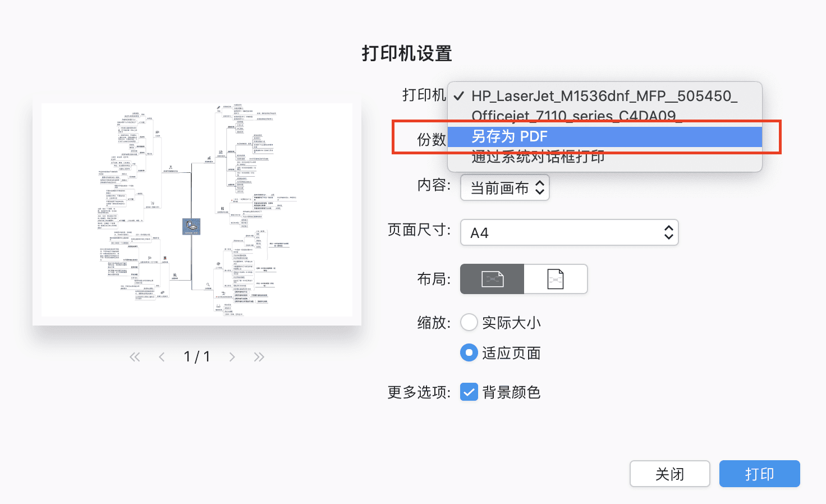Click the up chevron on A4 selector
The image size is (826, 504).
[668, 228]
